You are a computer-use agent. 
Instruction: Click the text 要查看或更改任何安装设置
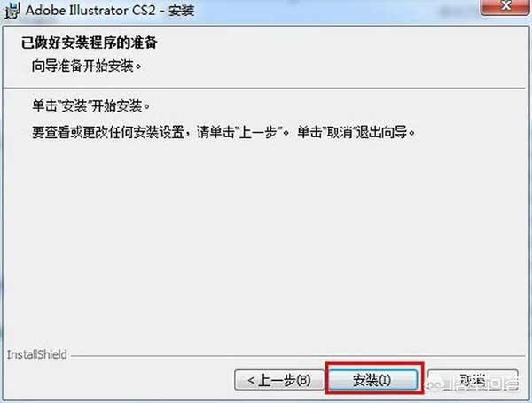pos(108,132)
